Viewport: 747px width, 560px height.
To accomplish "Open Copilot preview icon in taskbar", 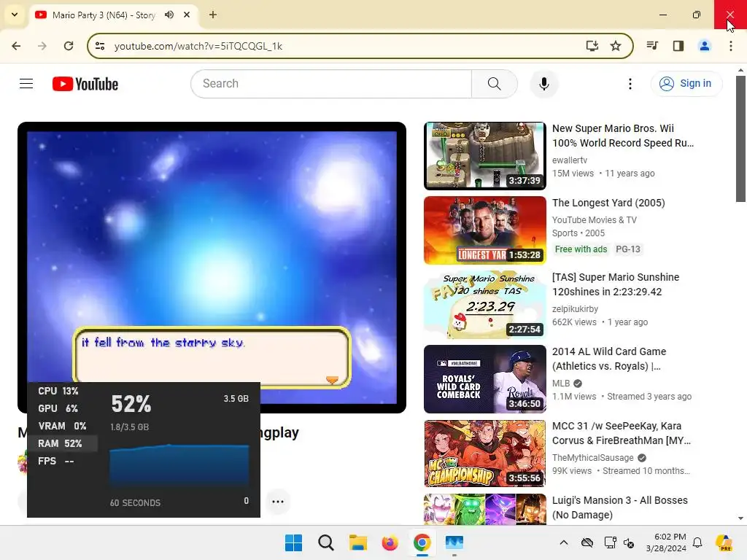I will (x=724, y=542).
